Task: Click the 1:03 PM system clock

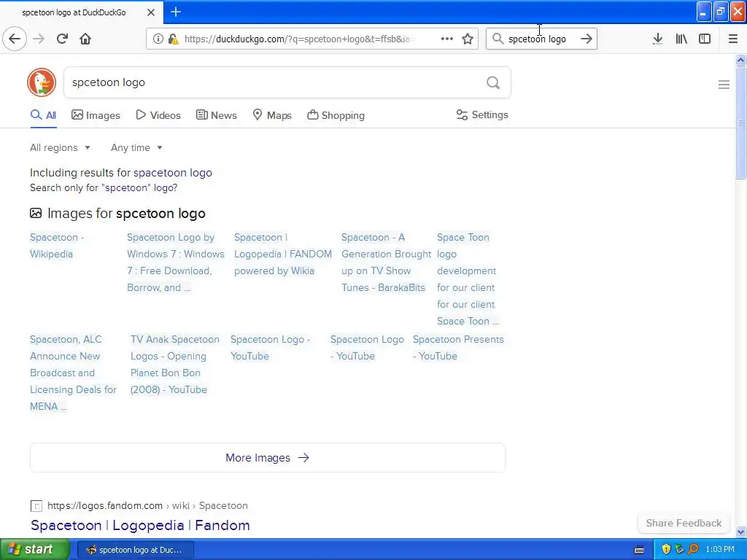Action: pos(720,549)
